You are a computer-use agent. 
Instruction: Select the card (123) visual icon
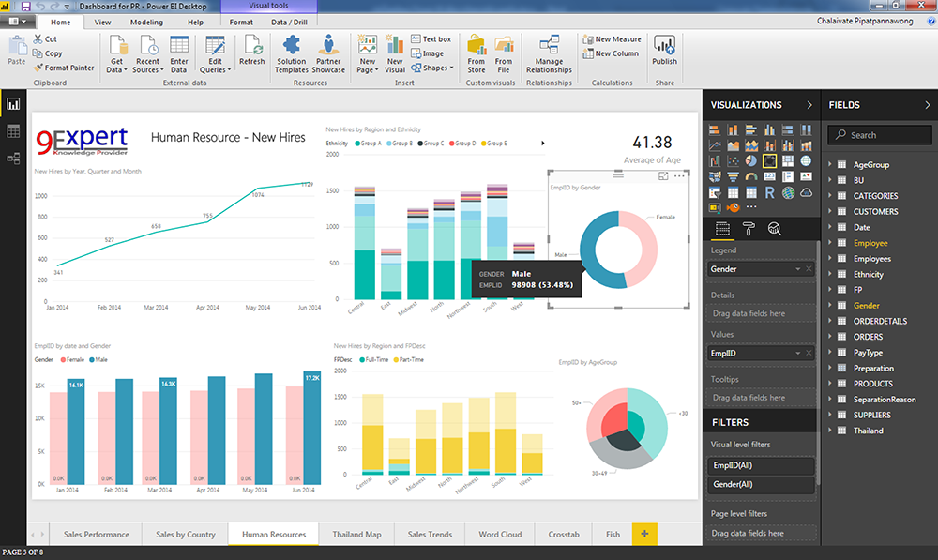click(x=770, y=176)
